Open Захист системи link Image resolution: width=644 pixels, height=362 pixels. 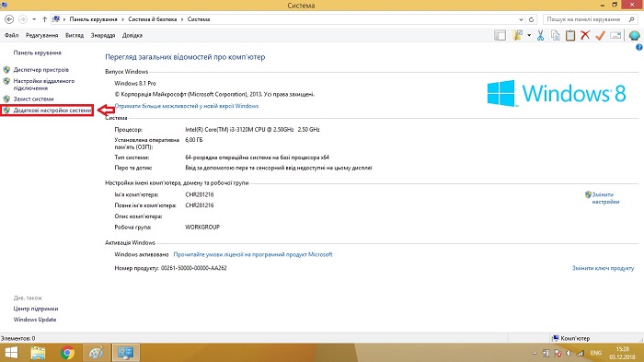(x=34, y=99)
